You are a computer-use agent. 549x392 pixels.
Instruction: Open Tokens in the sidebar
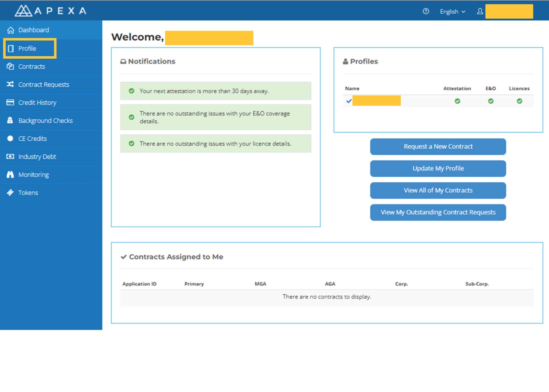click(28, 193)
